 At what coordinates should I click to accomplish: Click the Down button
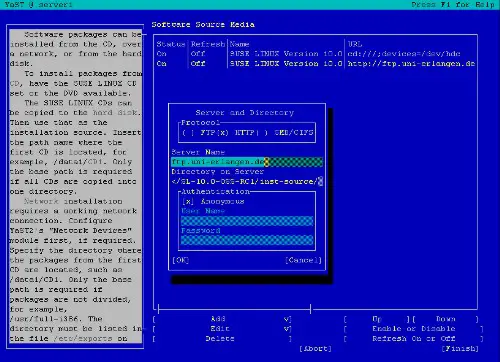click(x=446, y=319)
